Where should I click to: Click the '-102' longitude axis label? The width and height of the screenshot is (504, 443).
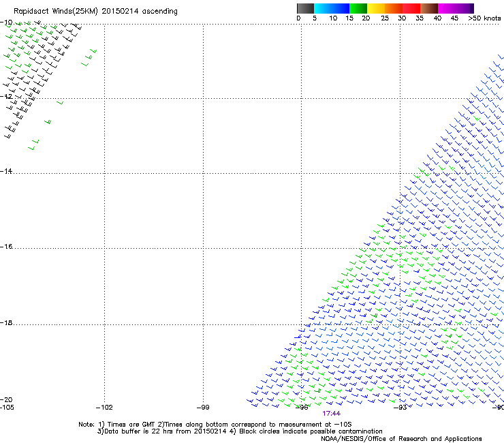pos(104,408)
